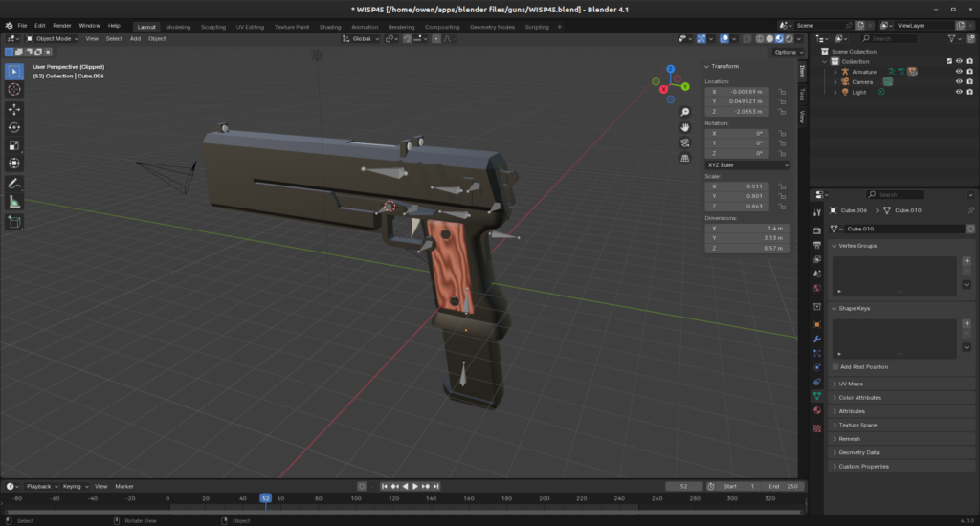
Task: Switch to Modeling workspace tab
Action: click(178, 27)
